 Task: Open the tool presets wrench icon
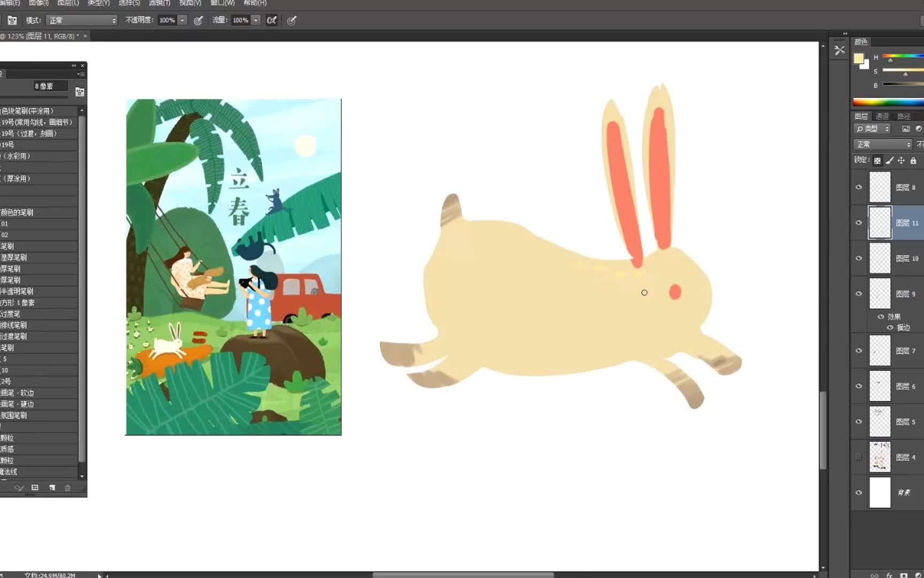(x=840, y=50)
